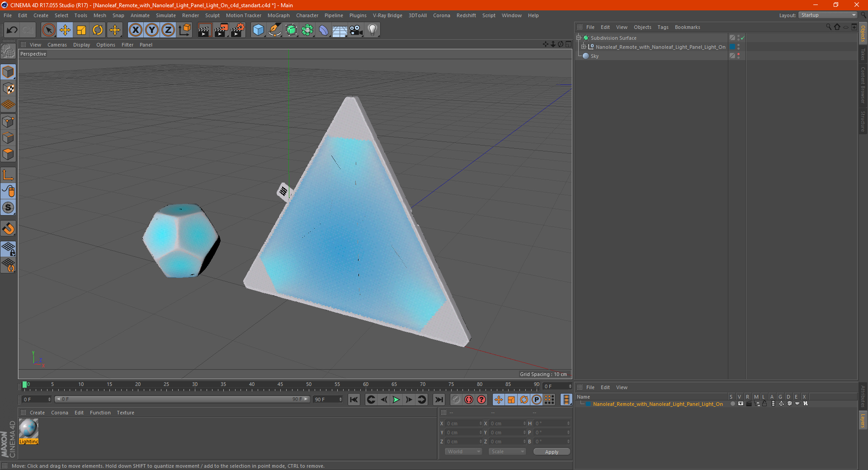
Task: Toggle Locked Workplane icon
Action: coord(8,249)
